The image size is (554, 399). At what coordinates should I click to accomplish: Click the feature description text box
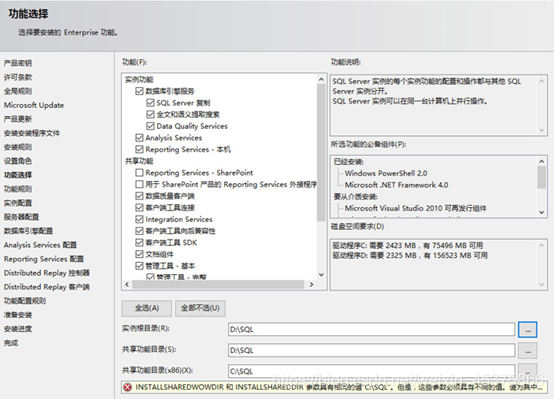[x=439, y=105]
